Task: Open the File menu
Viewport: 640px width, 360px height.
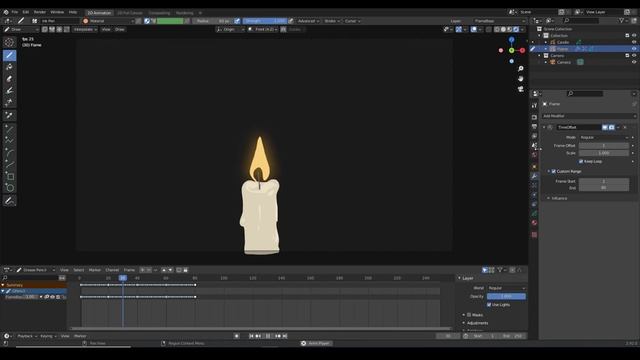Action: pos(15,12)
